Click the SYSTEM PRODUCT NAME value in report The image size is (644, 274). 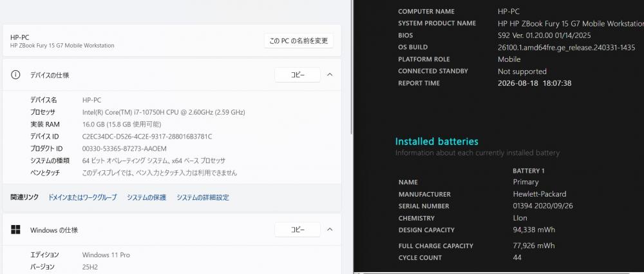(571, 23)
